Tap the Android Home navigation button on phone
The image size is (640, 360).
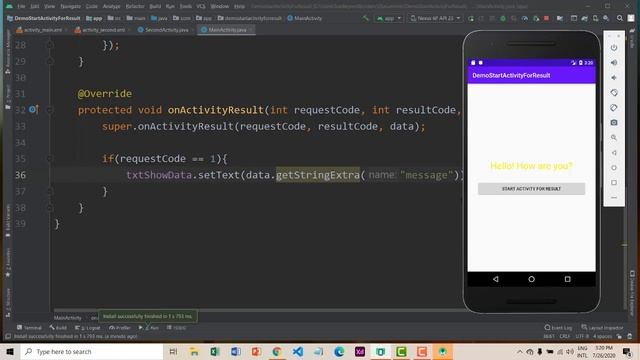(531, 279)
